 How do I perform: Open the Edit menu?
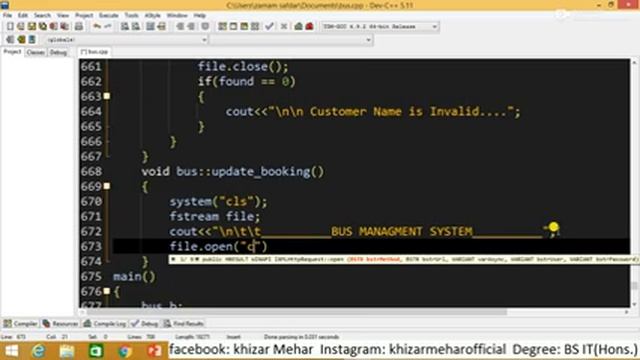(22, 15)
